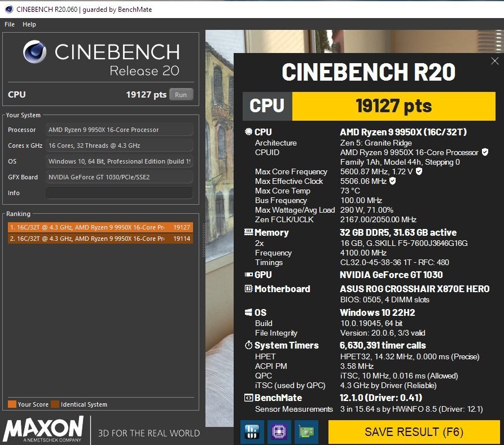Viewport: 504px width, 445px height.
Task: Click the brown Identical System legend swatch
Action: [x=55, y=404]
